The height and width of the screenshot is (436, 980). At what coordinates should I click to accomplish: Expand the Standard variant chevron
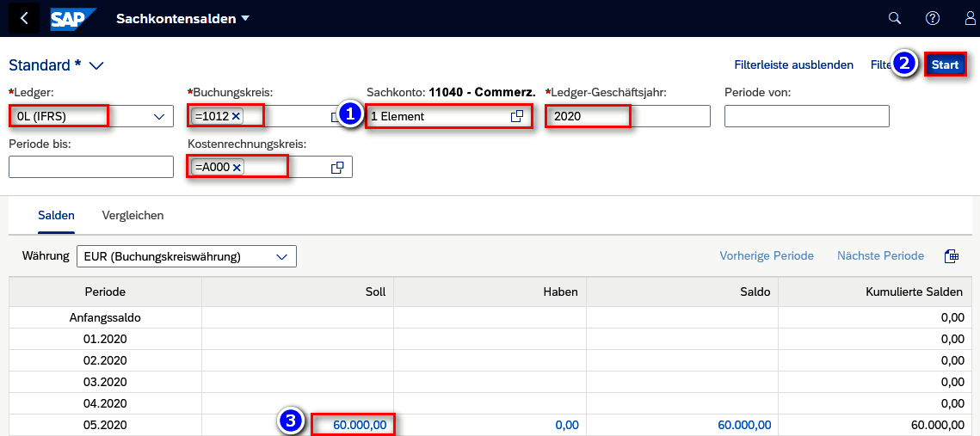pos(96,65)
